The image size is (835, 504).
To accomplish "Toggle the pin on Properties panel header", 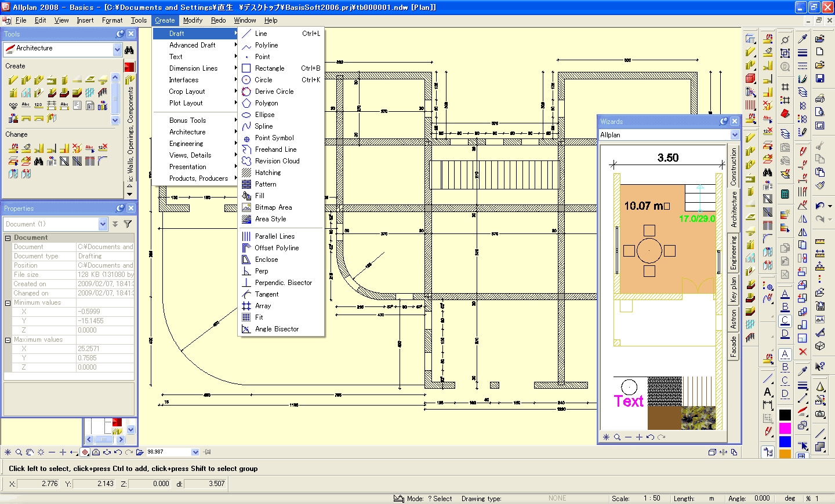I will (x=120, y=209).
